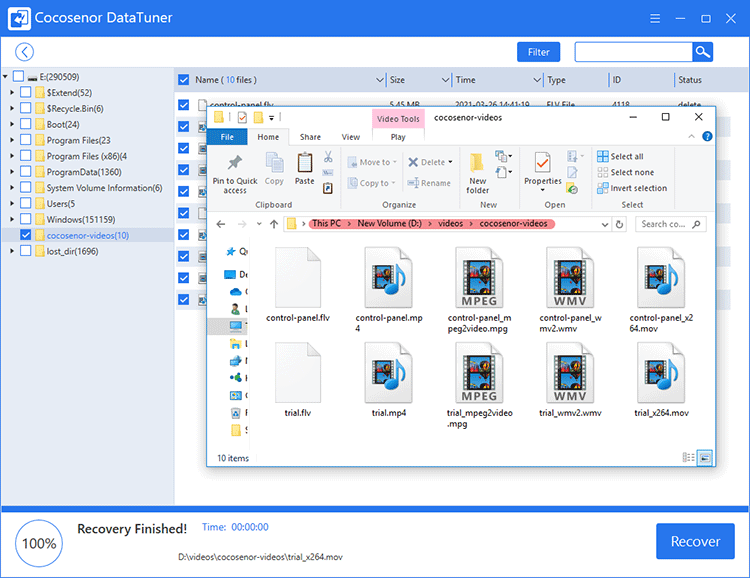Click the Copy to command
The height and width of the screenshot is (578, 750).
(x=372, y=183)
